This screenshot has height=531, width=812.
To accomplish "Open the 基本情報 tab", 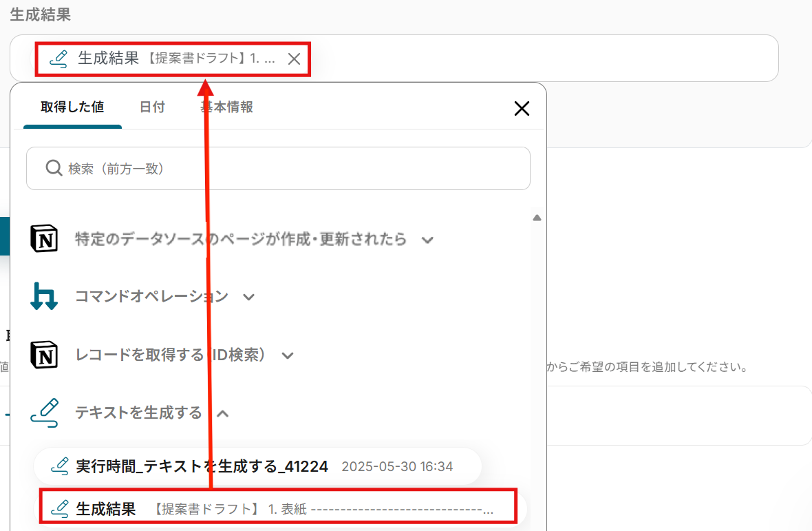I will [227, 107].
